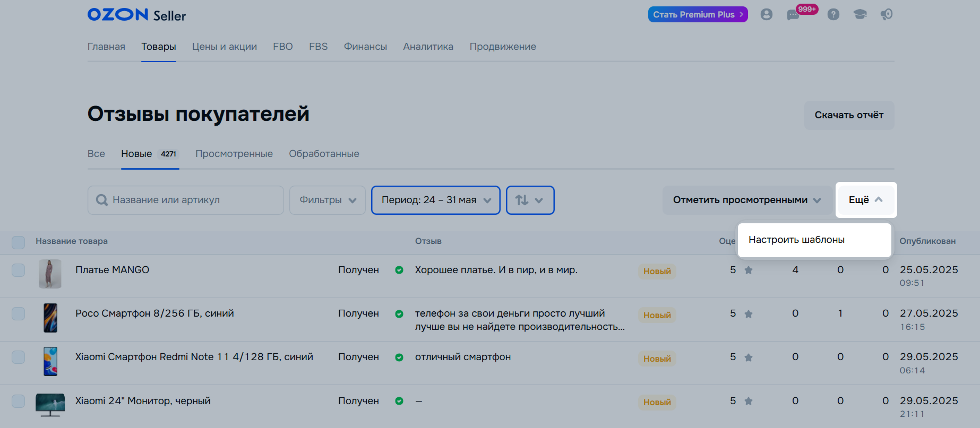Click Новый status badge in Платье MANGO row
The width and height of the screenshot is (980, 428).
pyautogui.click(x=657, y=272)
